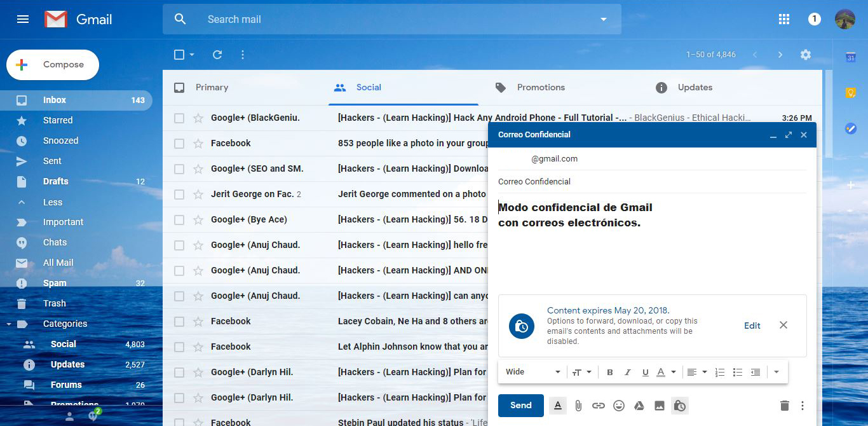Screen dimensions: 868x426
Task: Expand more formatting options arrow
Action: coord(776,372)
